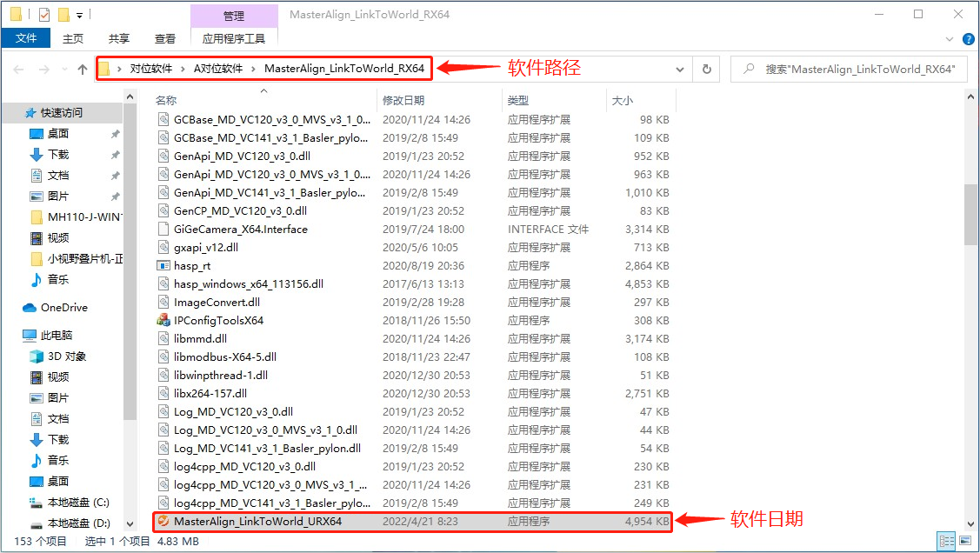Go up one folder level with up arrow
The height and width of the screenshot is (553, 980).
click(83, 70)
